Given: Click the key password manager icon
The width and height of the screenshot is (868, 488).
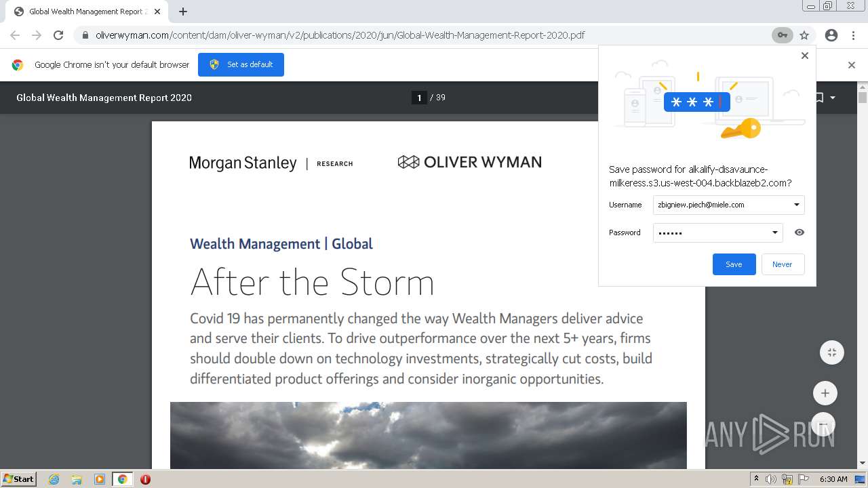Looking at the screenshot, I should point(782,35).
